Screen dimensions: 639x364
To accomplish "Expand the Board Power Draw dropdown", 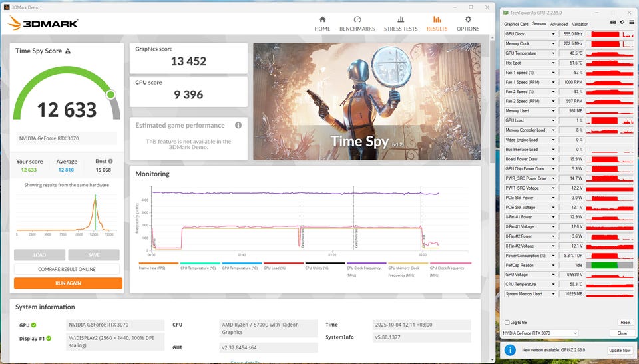I will [553, 159].
